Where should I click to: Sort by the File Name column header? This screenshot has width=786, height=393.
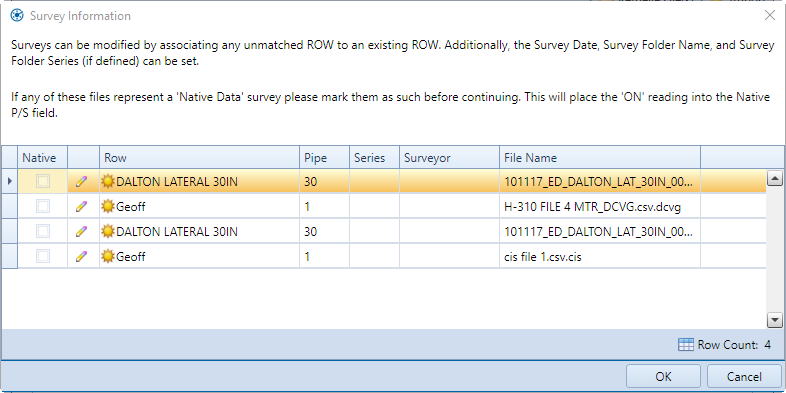[x=600, y=157]
